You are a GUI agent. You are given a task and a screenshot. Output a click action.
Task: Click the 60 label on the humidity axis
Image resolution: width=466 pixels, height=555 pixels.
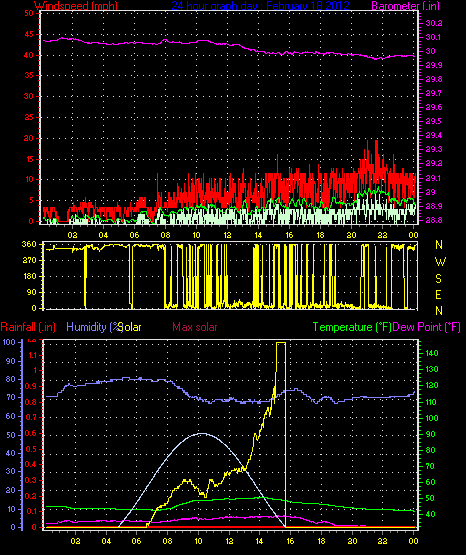click(x=11, y=416)
